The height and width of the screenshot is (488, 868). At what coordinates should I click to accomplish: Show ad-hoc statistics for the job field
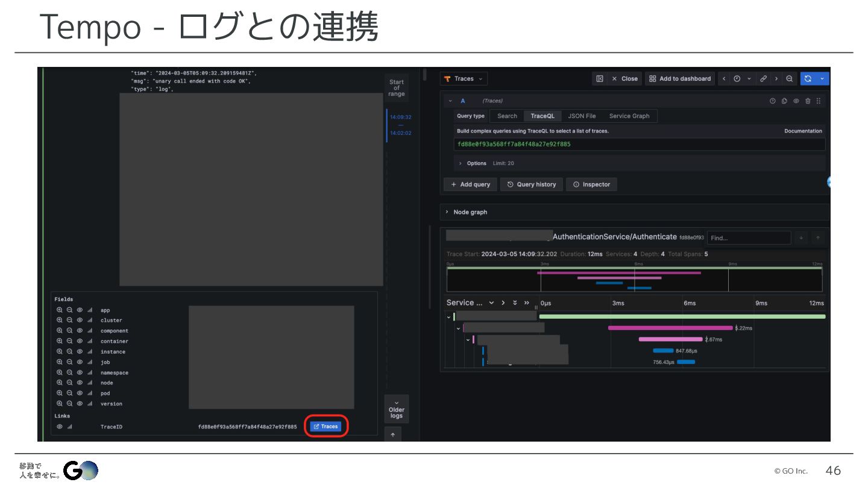tap(89, 362)
